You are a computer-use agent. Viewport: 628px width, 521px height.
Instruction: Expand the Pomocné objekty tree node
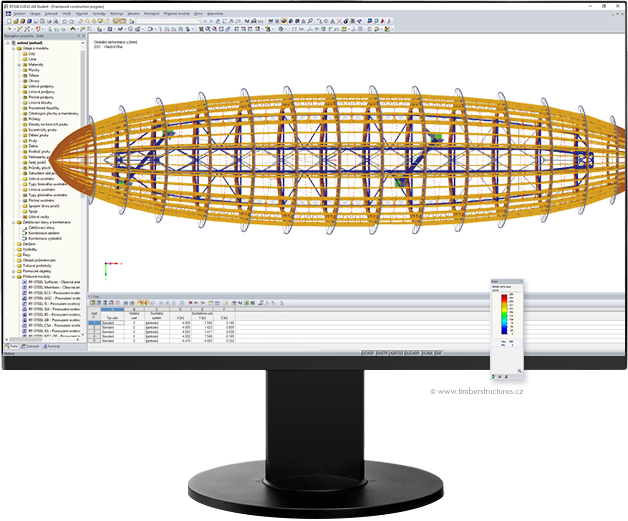pyautogui.click(x=13, y=271)
